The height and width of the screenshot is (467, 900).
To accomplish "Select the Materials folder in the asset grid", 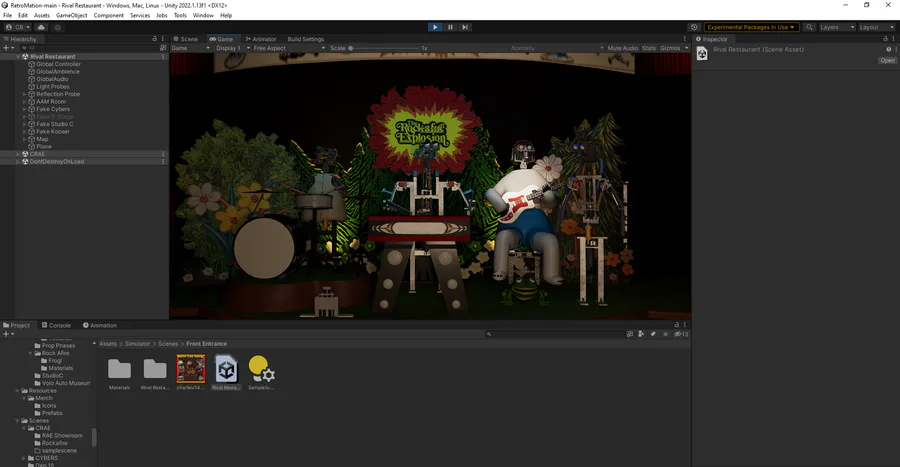I will tap(119, 372).
